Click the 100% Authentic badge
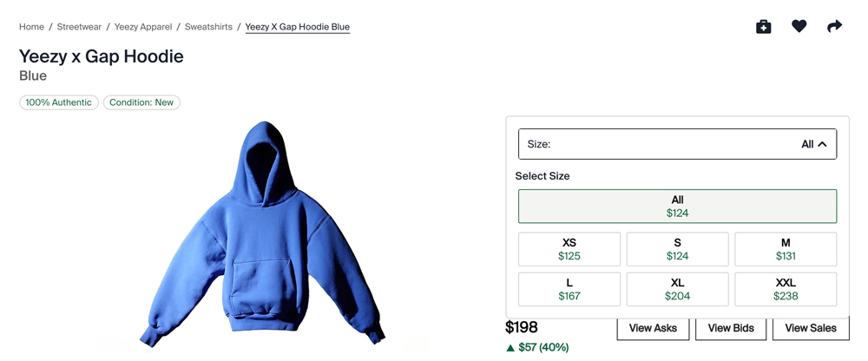Image resolution: width=868 pixels, height=361 pixels. (58, 102)
